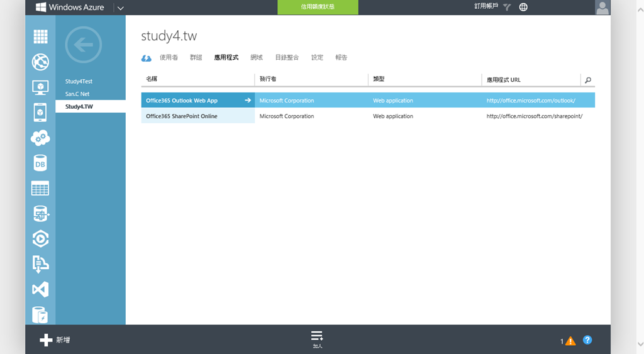Click the study4.tw page title

pyautogui.click(x=169, y=36)
